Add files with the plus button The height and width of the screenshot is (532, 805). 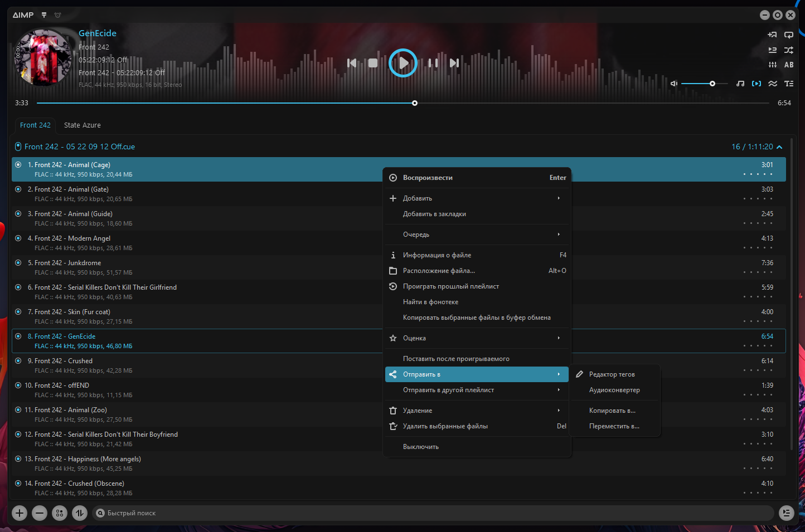[x=20, y=513]
